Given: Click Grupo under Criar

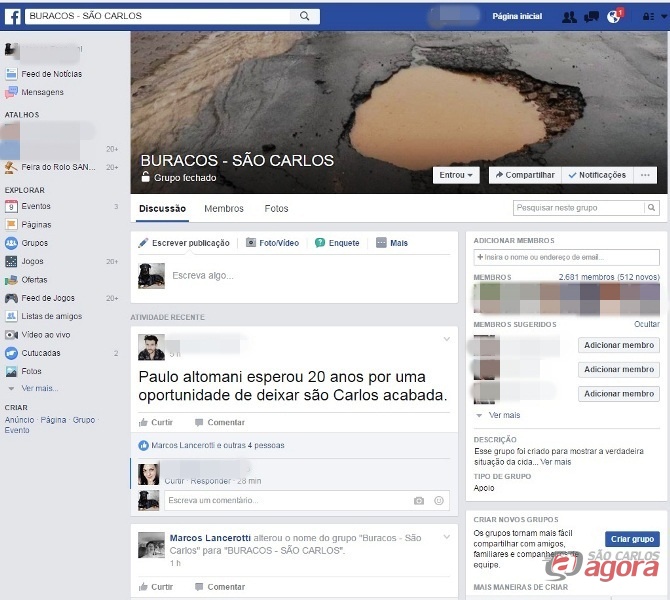Looking at the screenshot, I should pyautogui.click(x=84, y=420).
